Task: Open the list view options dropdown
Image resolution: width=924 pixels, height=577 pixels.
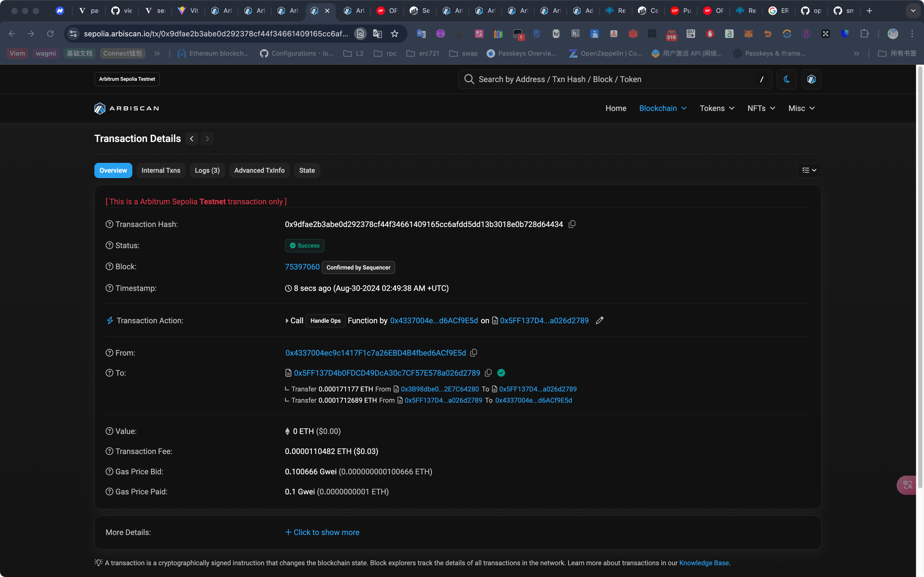Action: pyautogui.click(x=809, y=170)
